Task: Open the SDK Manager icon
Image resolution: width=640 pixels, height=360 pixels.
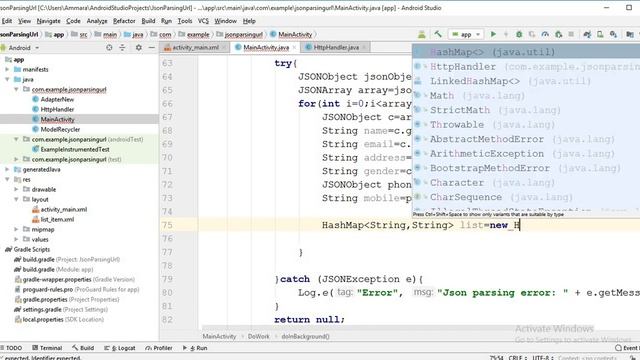Action: [613, 34]
